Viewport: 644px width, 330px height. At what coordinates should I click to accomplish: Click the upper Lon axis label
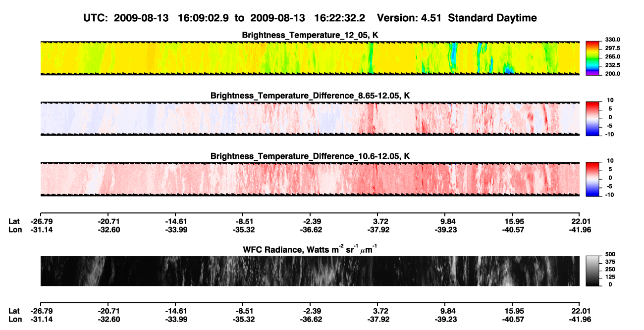(15, 230)
